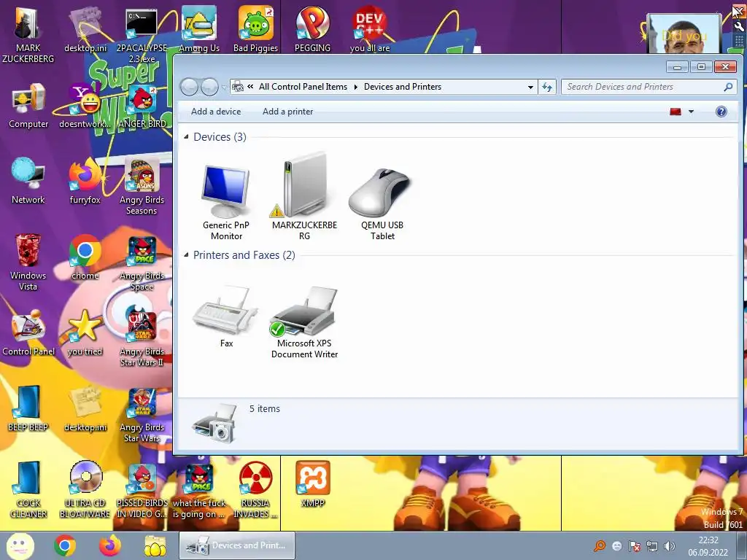
Task: Click Add a printer
Action: tap(287, 112)
